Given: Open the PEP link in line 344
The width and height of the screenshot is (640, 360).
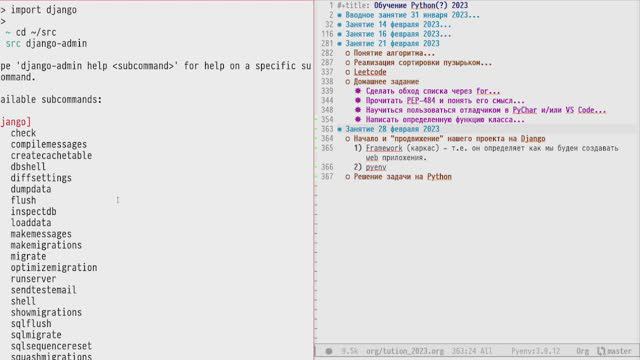Looking at the screenshot, I should (413, 100).
